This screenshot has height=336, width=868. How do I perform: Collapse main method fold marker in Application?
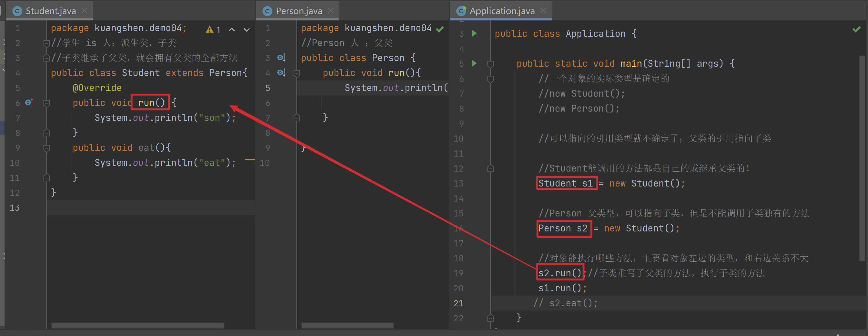[x=490, y=63]
